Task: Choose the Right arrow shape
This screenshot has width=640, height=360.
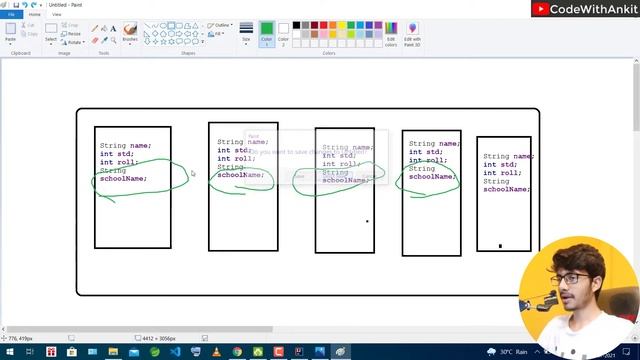Action: 179,33
